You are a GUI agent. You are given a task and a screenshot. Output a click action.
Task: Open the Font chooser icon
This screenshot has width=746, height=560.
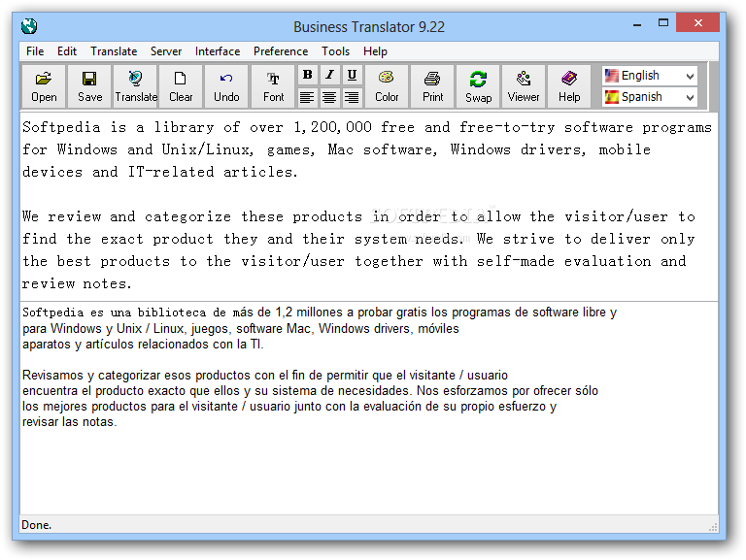click(273, 86)
